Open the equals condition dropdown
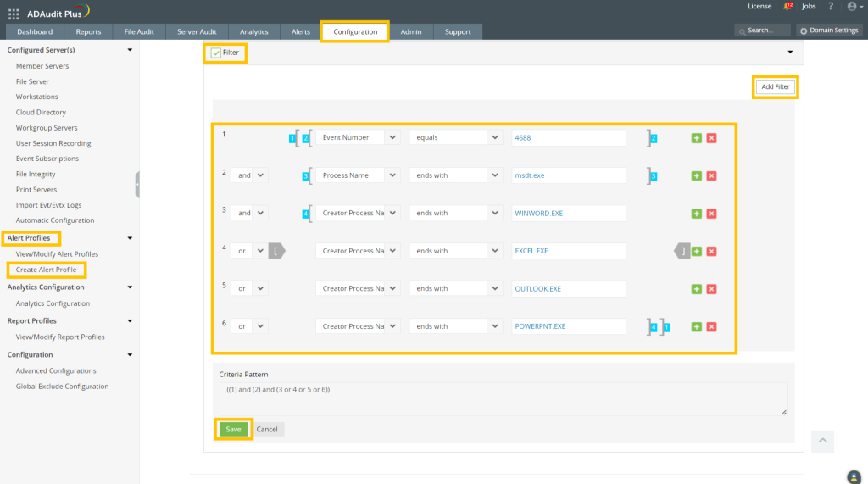 pyautogui.click(x=457, y=137)
